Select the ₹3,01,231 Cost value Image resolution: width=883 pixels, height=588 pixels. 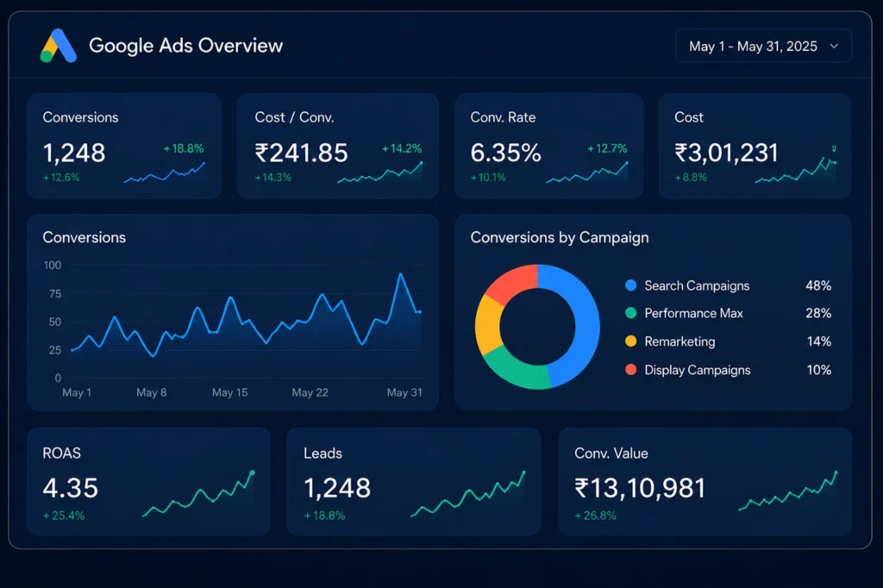[x=726, y=153]
